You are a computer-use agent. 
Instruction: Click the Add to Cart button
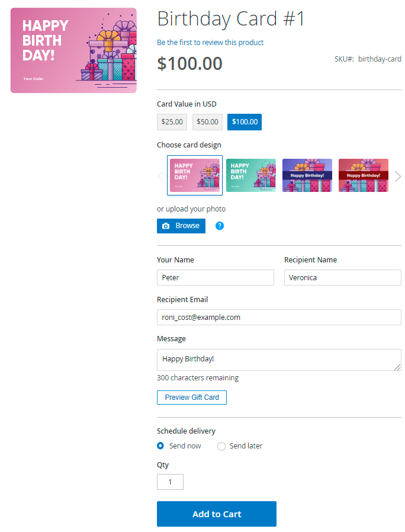tap(216, 514)
